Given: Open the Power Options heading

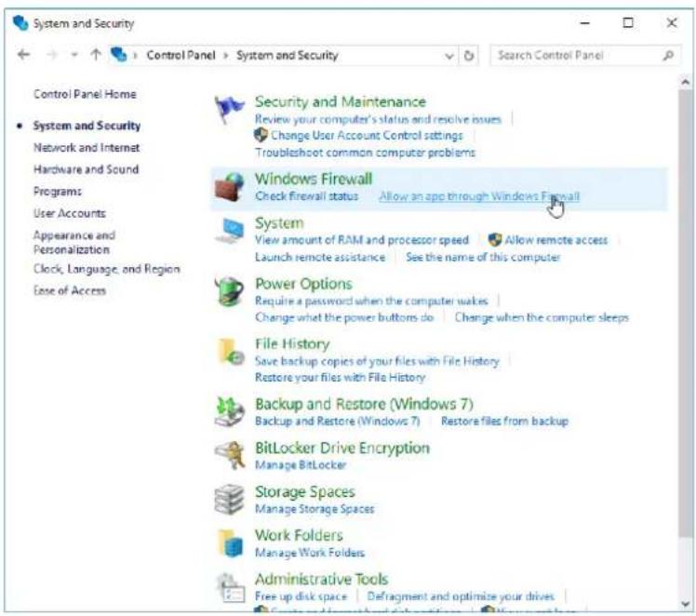Looking at the screenshot, I should coord(303,284).
